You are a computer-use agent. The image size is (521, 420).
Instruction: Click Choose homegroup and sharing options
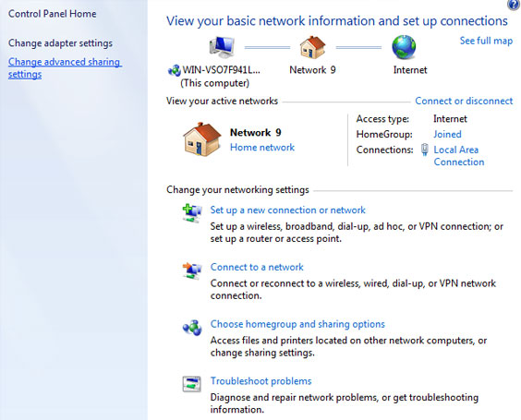tap(297, 324)
